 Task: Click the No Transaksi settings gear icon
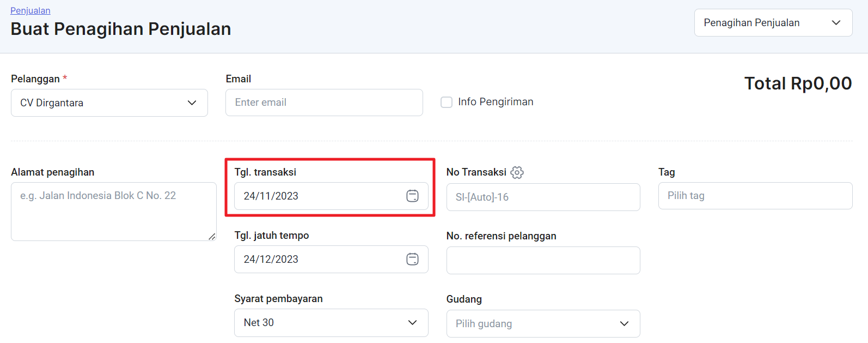click(x=517, y=172)
